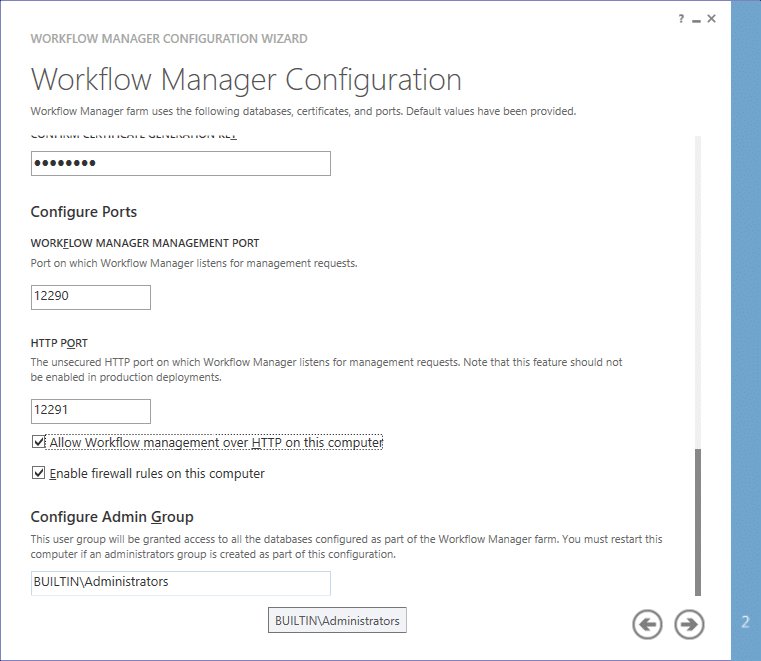Click into the HTTP Port 12291 field
The width and height of the screenshot is (761, 661).
click(x=91, y=411)
